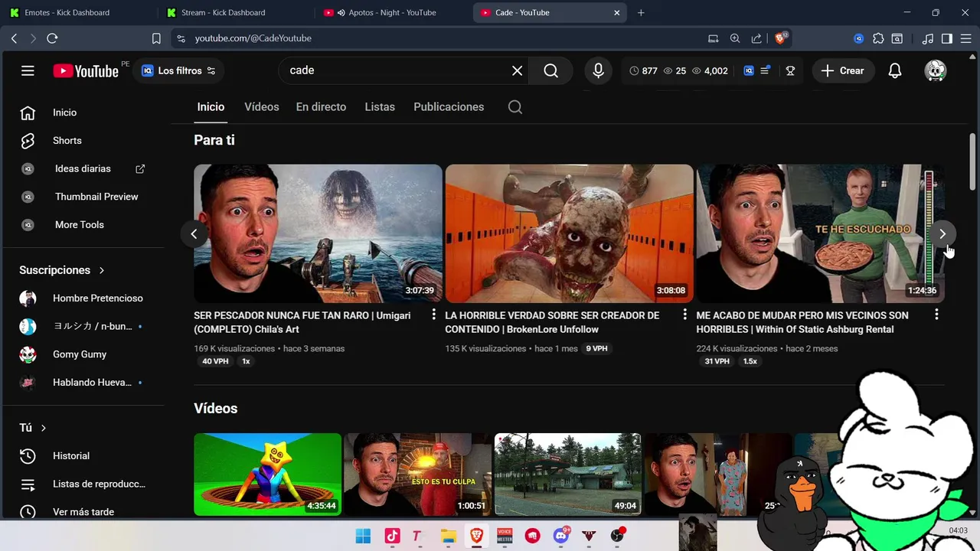Viewport: 980px width, 551px height.
Task: Advance Para ti carousel right arrow
Action: coord(942,234)
